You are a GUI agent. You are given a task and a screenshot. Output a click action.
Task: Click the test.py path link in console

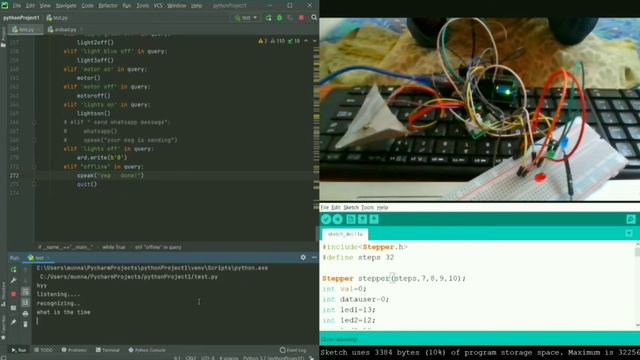(x=129, y=277)
